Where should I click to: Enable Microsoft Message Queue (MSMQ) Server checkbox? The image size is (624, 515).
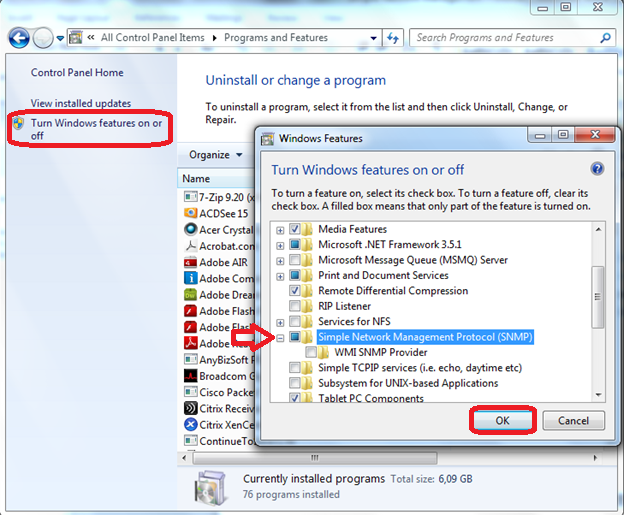point(294,260)
